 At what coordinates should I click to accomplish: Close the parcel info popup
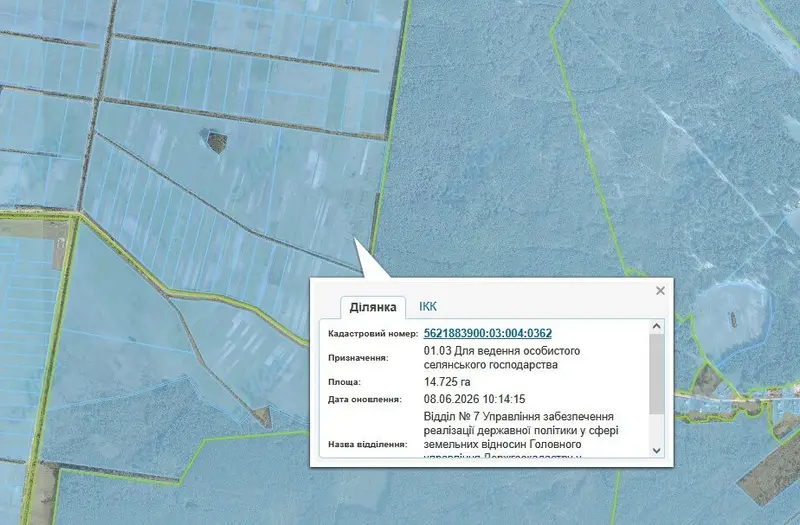(660, 290)
